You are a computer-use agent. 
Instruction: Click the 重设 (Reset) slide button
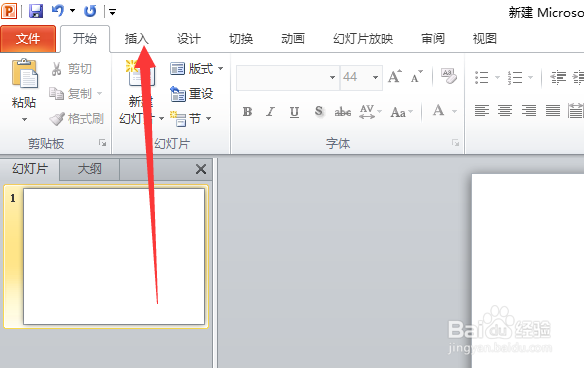point(191,93)
